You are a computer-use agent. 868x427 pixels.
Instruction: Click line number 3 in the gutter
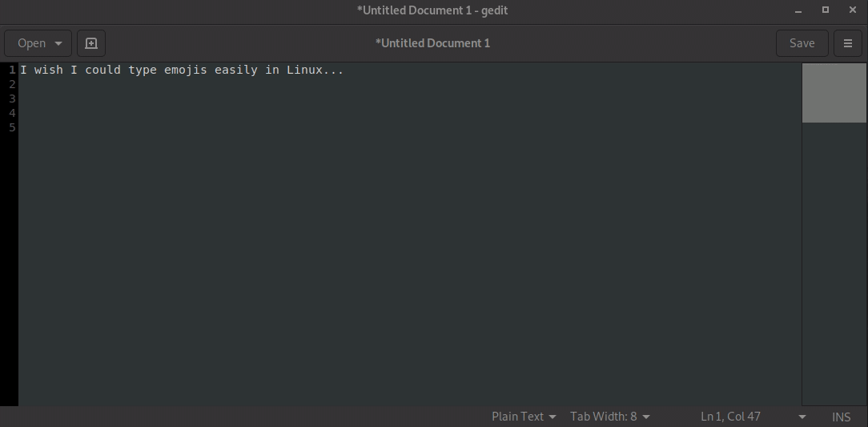click(12, 99)
